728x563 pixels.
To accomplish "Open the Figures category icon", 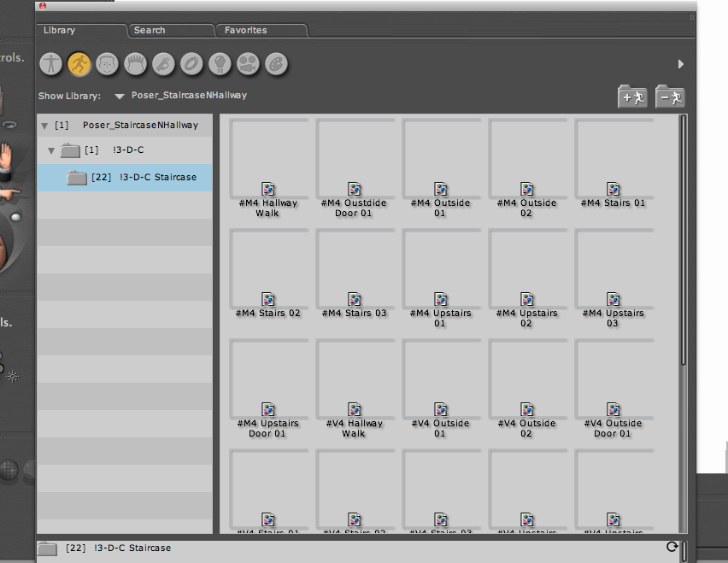I will coord(52,63).
